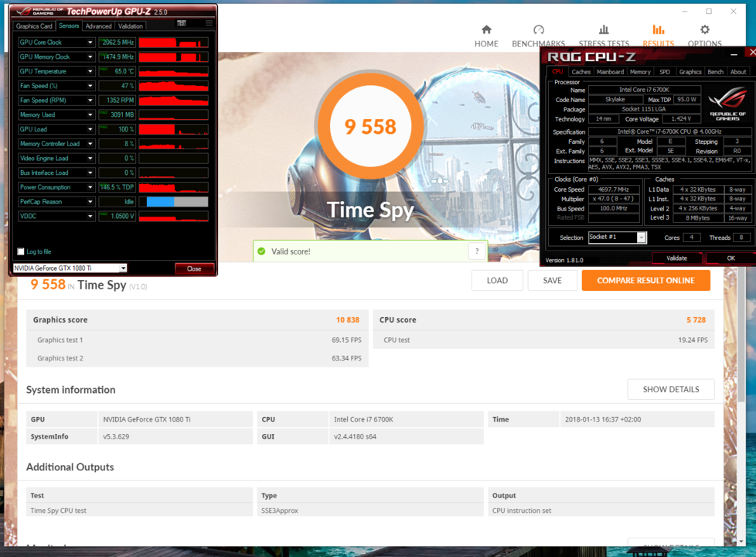Switch to Validation tab in GPU-Z

click(x=130, y=26)
